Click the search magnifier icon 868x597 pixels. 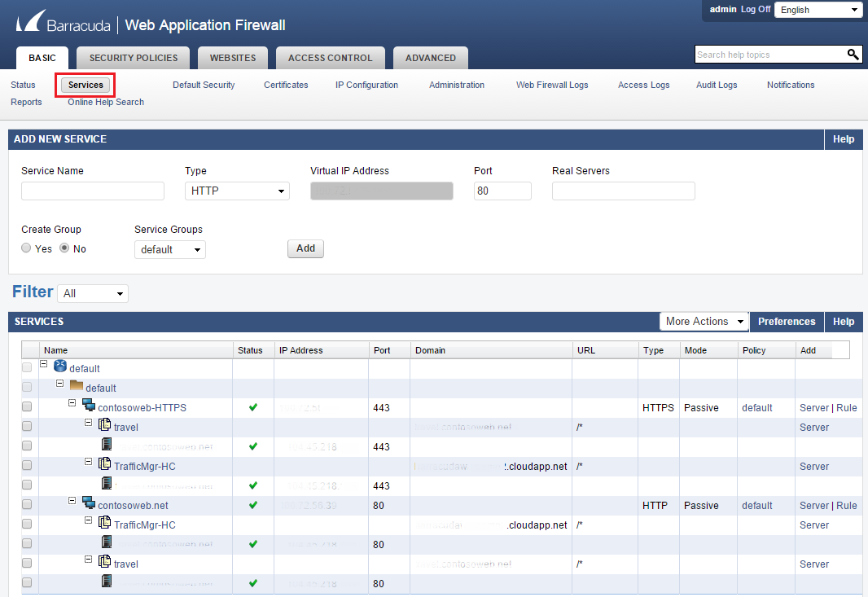click(x=853, y=55)
